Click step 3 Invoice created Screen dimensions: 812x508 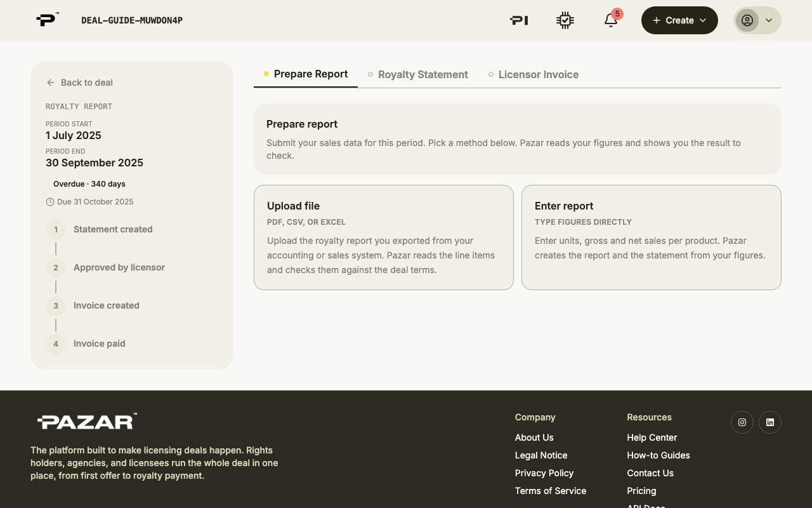click(93, 305)
